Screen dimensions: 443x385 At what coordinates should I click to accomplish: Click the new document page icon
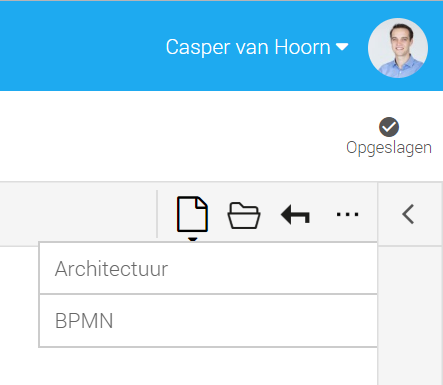click(192, 214)
